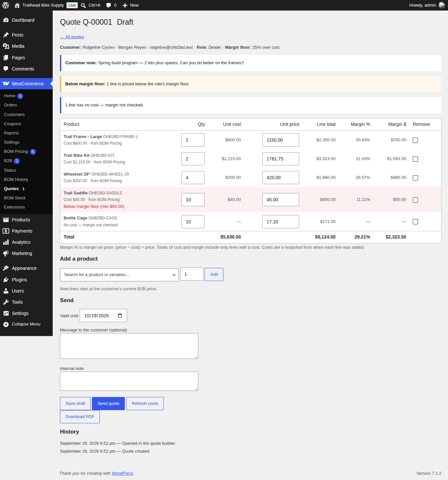This screenshot has width=448, height=480.
Task: Click the Media icon in sidebar
Action: pyautogui.click(x=6, y=46)
